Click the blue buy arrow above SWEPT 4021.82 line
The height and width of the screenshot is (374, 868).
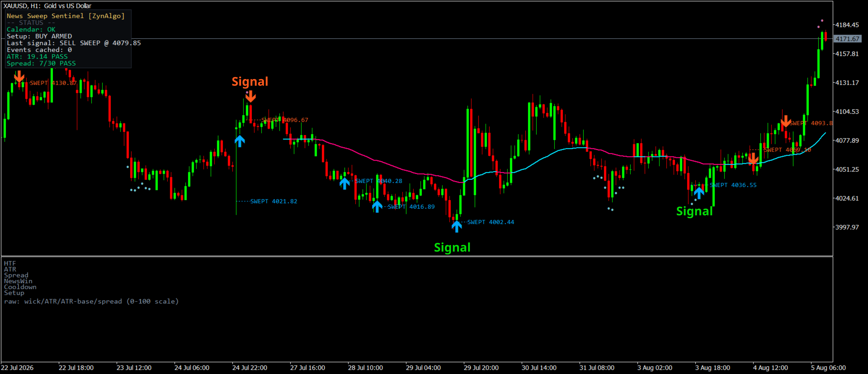[240, 141]
